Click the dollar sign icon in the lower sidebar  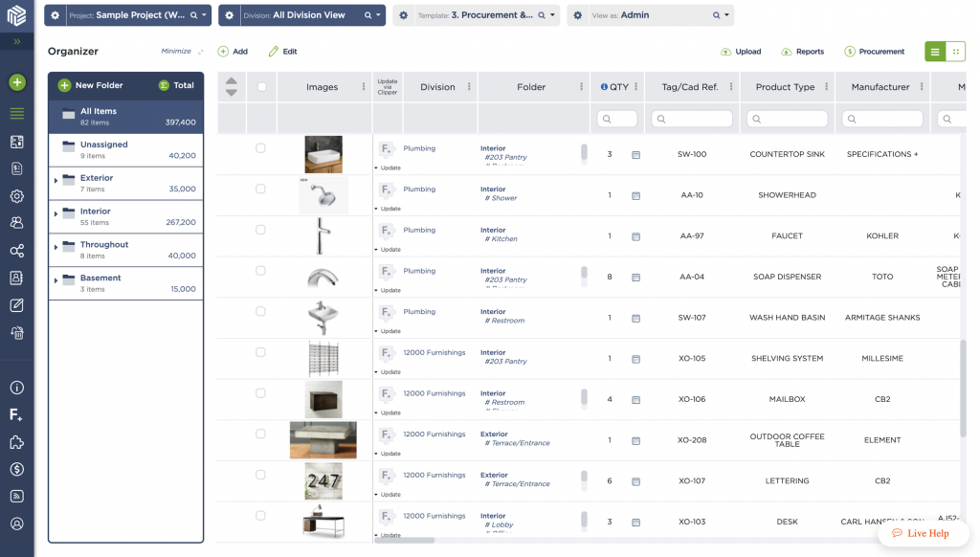[15, 470]
